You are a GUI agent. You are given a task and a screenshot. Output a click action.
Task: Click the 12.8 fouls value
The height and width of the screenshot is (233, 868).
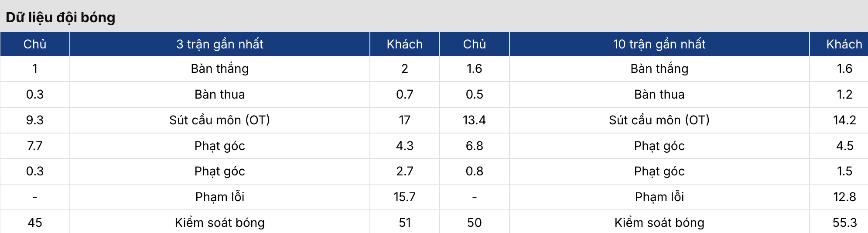(x=844, y=197)
